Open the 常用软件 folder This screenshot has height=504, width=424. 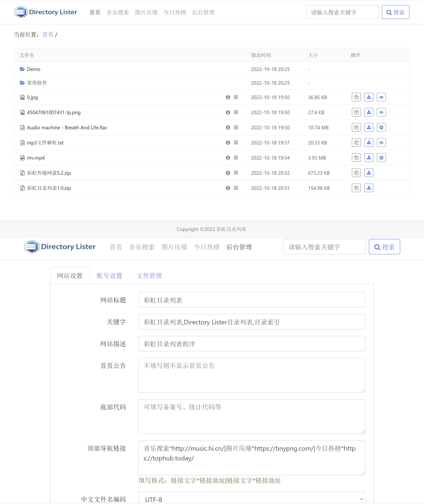click(x=37, y=83)
